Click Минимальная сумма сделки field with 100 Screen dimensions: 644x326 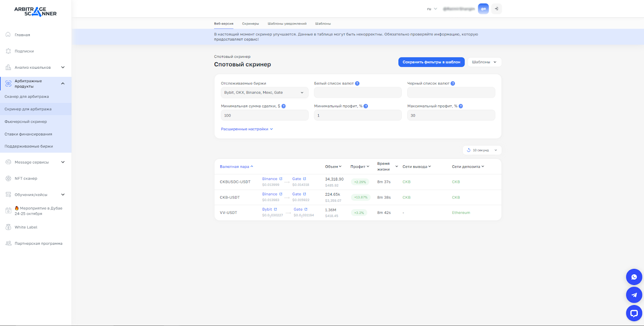click(x=264, y=115)
